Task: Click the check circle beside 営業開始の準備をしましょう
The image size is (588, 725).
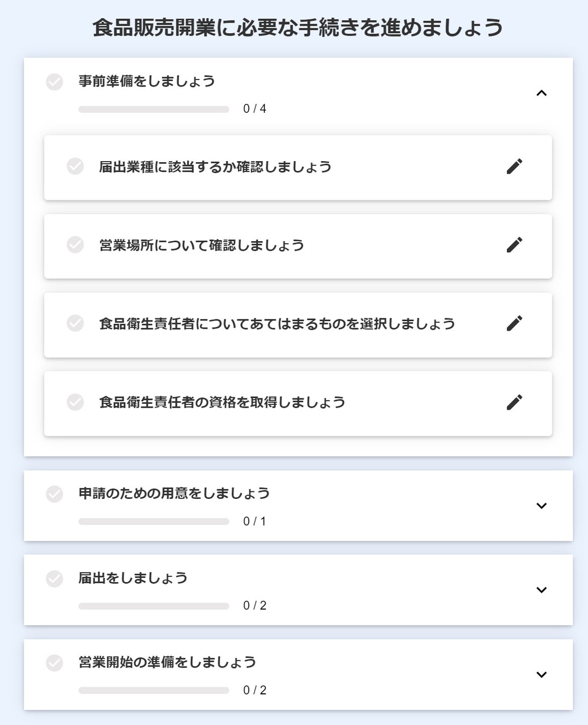Action: pos(54,663)
